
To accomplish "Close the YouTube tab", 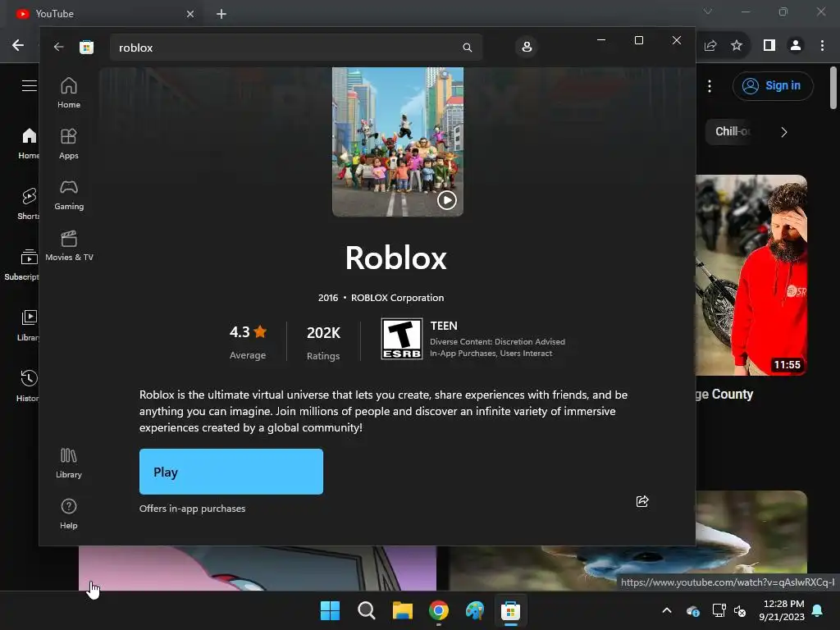I will (x=190, y=14).
